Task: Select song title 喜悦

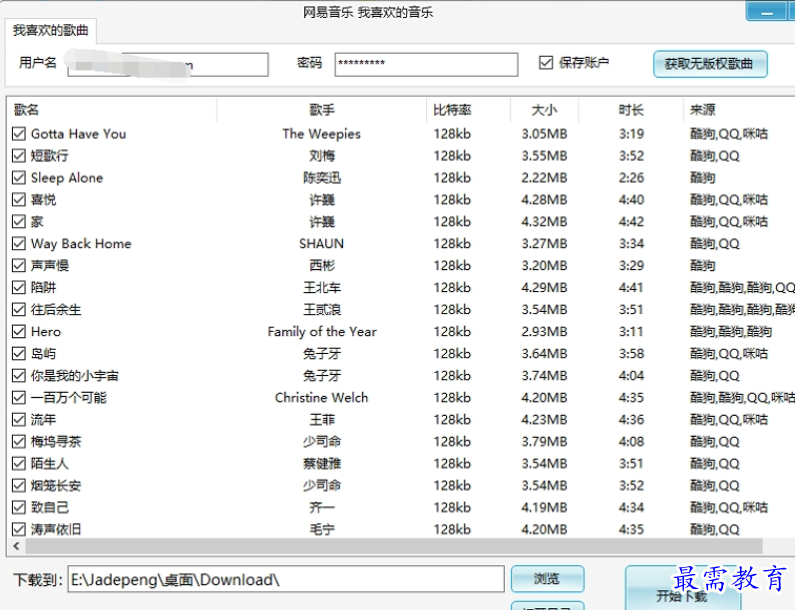Action: pyautogui.click(x=44, y=199)
